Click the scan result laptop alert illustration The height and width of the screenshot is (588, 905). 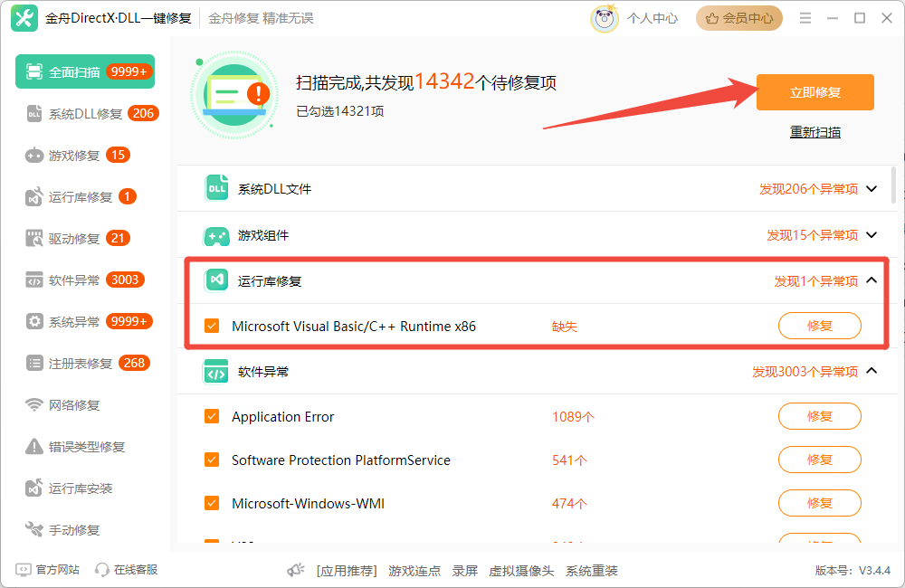[234, 96]
